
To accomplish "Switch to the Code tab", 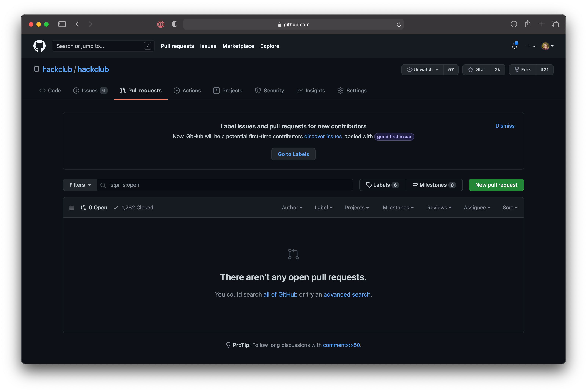I will click(50, 91).
